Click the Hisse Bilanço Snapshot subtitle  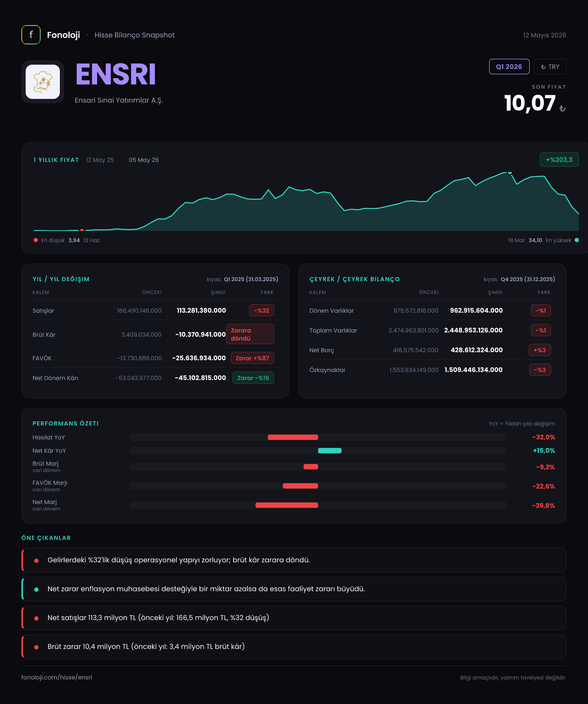[134, 35]
